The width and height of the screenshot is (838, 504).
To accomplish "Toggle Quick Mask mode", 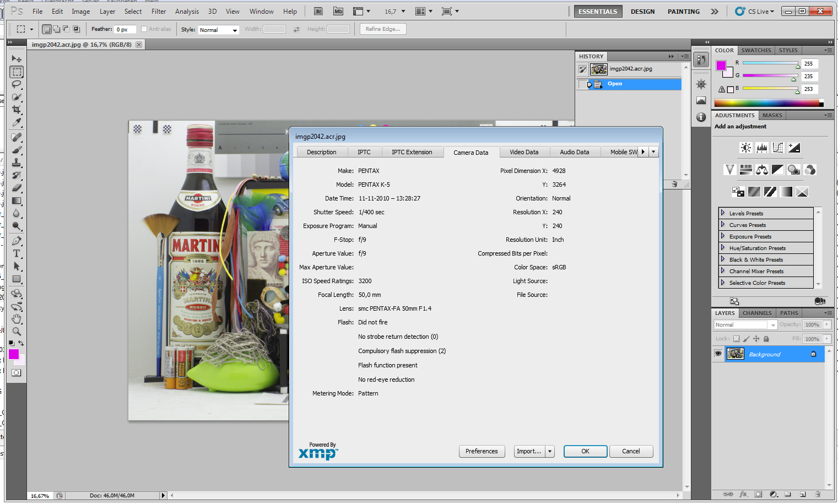I will tap(17, 373).
